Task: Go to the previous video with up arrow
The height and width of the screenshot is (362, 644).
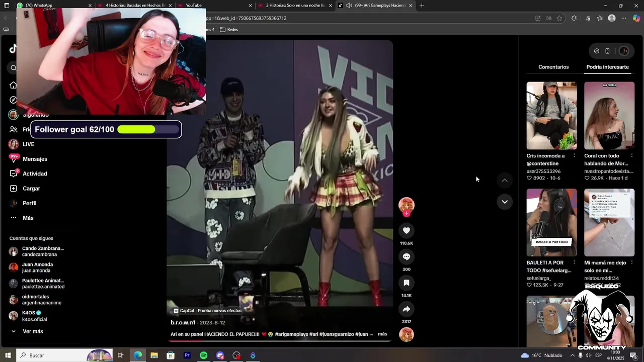Action: 505,180
